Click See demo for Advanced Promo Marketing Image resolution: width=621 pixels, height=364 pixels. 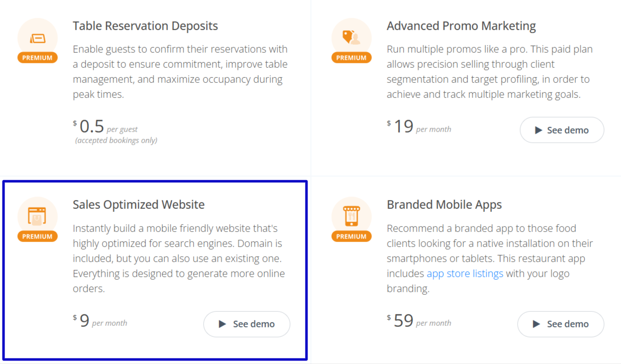(562, 130)
